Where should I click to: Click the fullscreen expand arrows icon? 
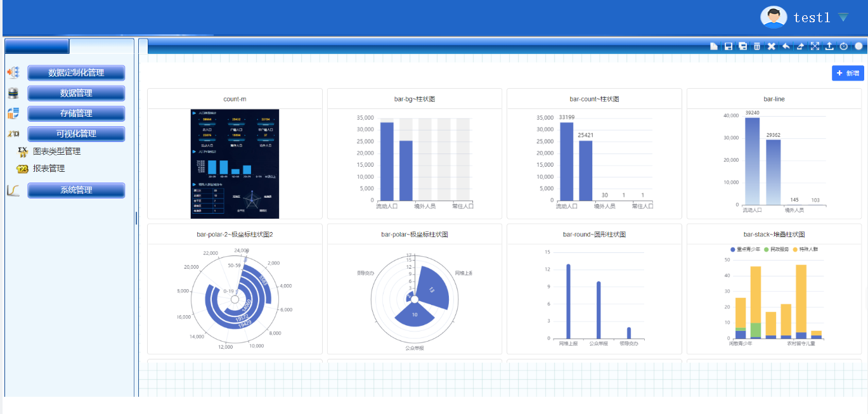pos(815,46)
